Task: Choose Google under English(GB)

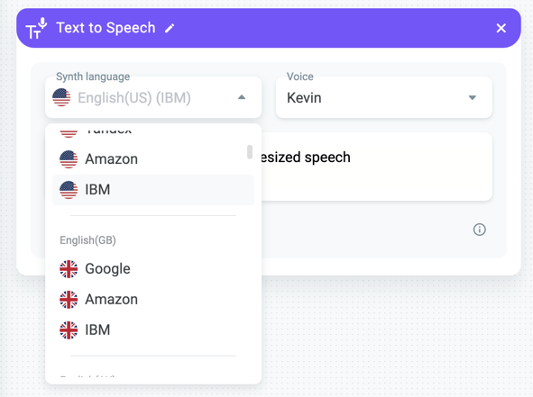Action: pyautogui.click(x=153, y=269)
